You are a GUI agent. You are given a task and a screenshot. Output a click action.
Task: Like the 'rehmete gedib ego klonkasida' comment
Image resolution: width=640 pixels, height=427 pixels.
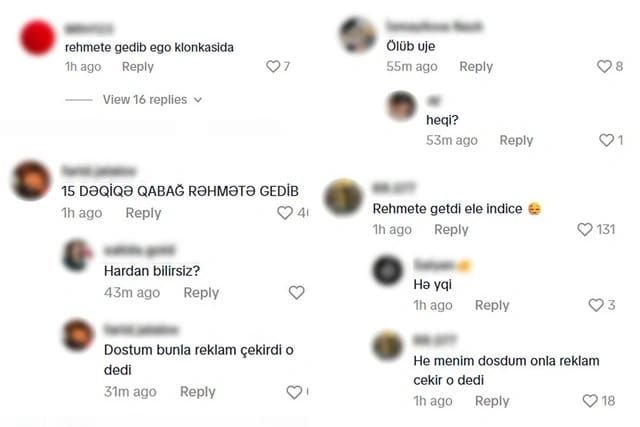pos(273,66)
